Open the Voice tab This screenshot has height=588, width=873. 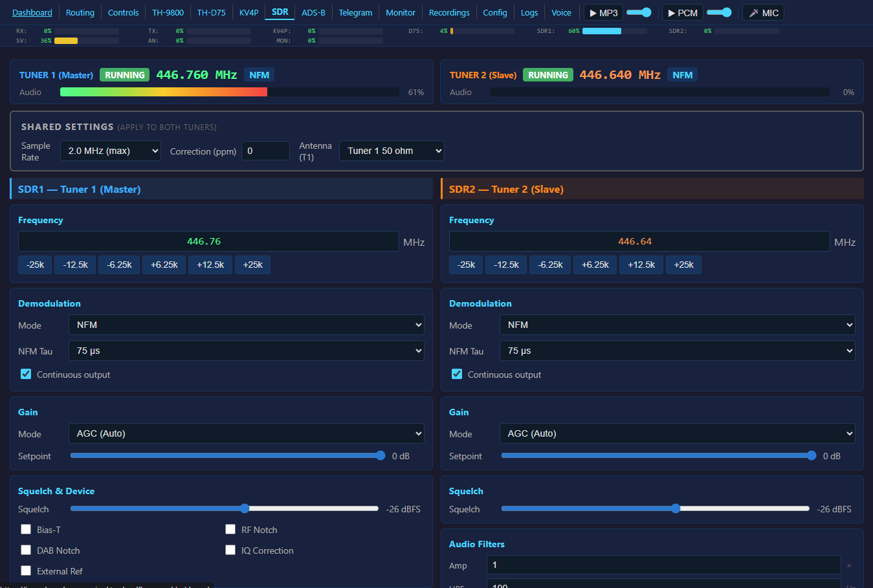(561, 12)
